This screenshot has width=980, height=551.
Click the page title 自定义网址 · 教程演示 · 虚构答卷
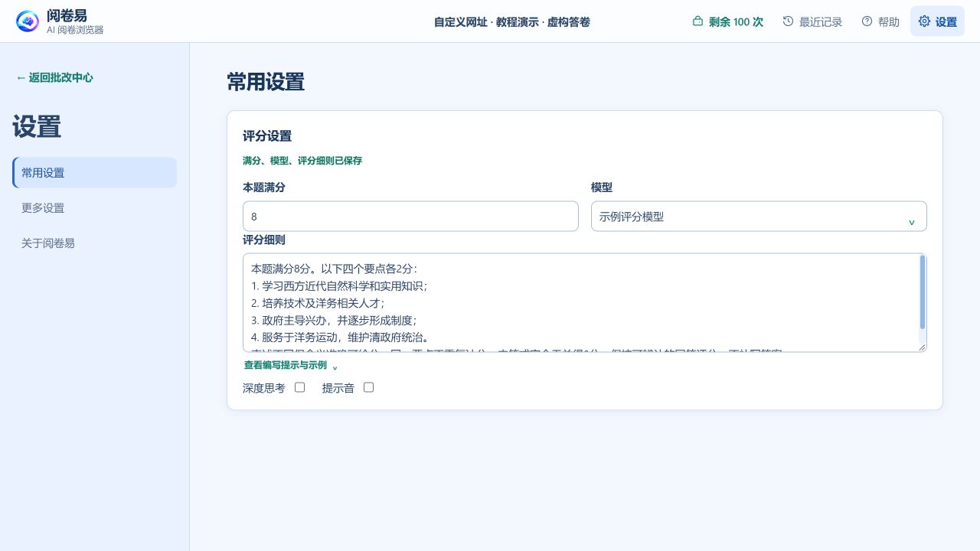[x=512, y=21]
